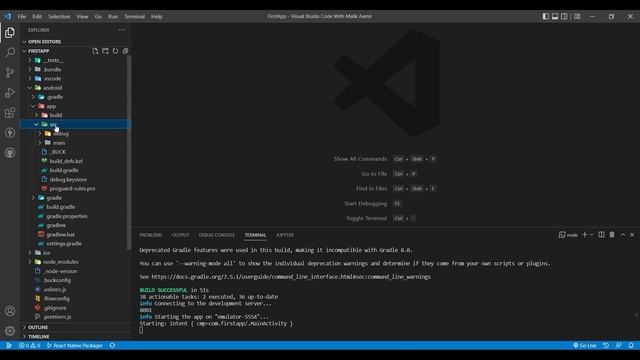Open the Thunder Client lightning icon
640x360 pixels.
(10, 133)
